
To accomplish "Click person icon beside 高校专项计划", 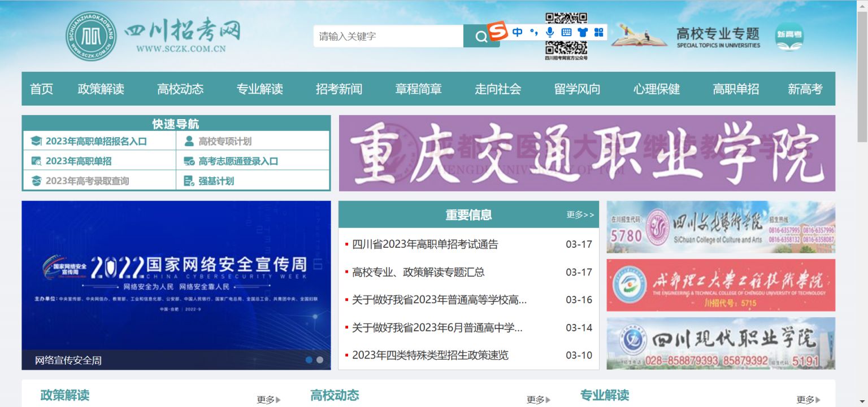I will pyautogui.click(x=189, y=141).
